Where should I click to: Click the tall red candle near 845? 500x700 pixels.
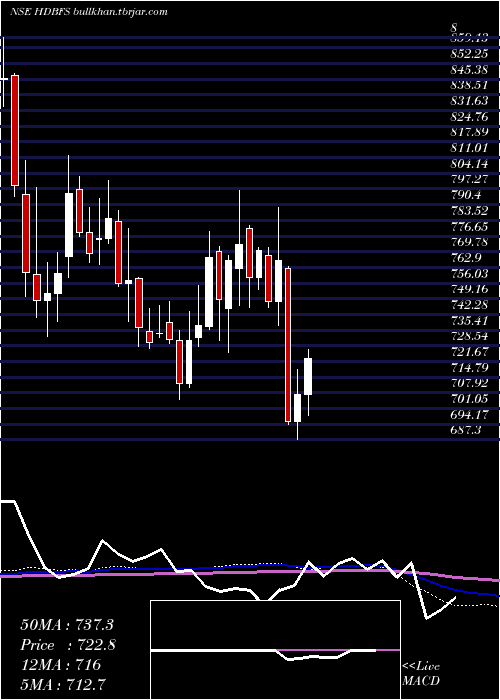point(15,130)
